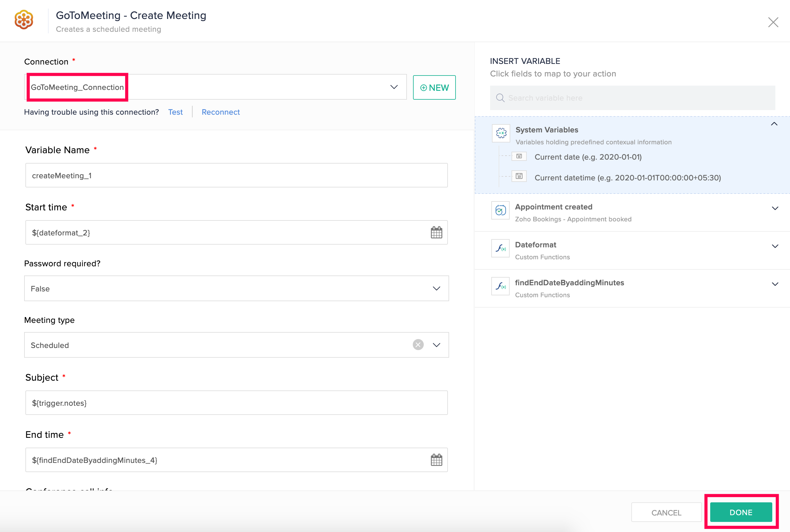This screenshot has width=790, height=532.
Task: Click the Reconnect link
Action: point(220,112)
